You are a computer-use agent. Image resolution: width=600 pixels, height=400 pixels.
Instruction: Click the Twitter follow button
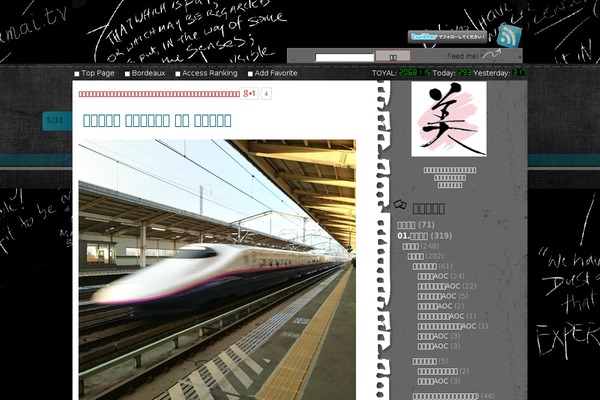pyautogui.click(x=447, y=37)
